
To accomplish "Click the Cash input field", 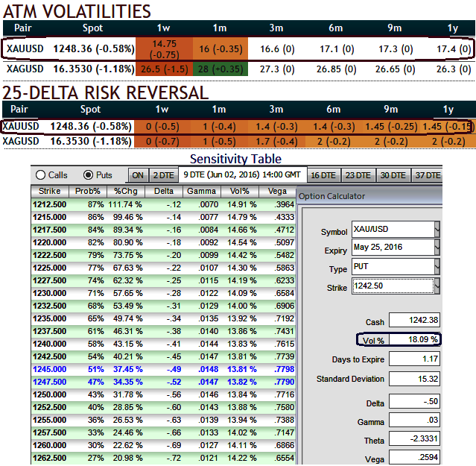I will [415, 321].
